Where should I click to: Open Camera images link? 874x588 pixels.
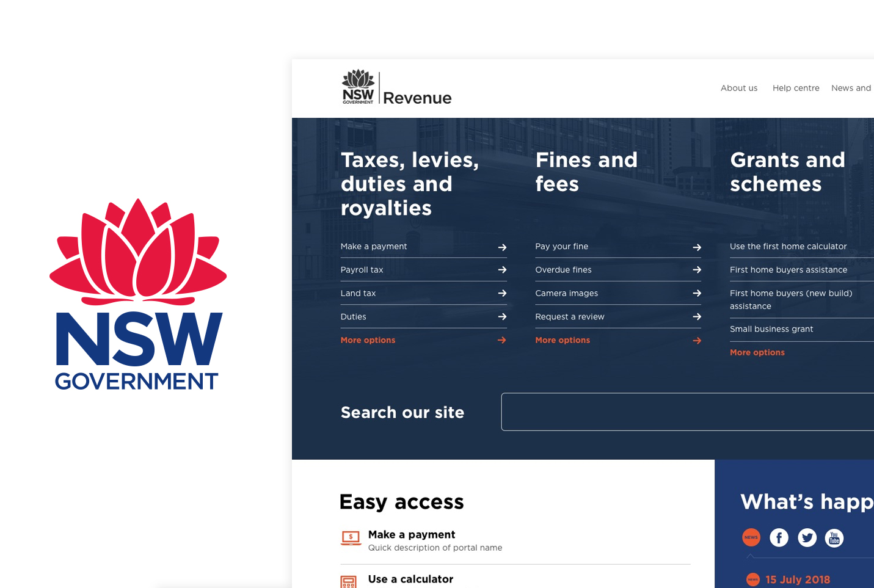[567, 293]
